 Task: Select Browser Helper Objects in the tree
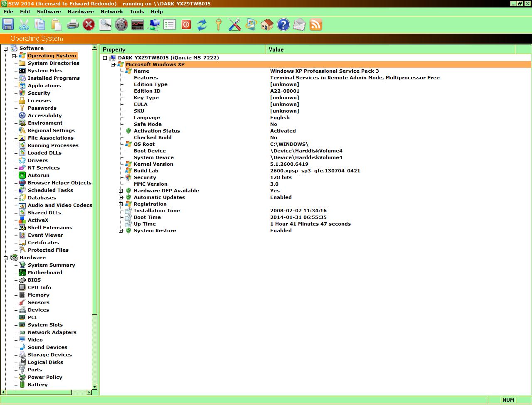(x=59, y=183)
